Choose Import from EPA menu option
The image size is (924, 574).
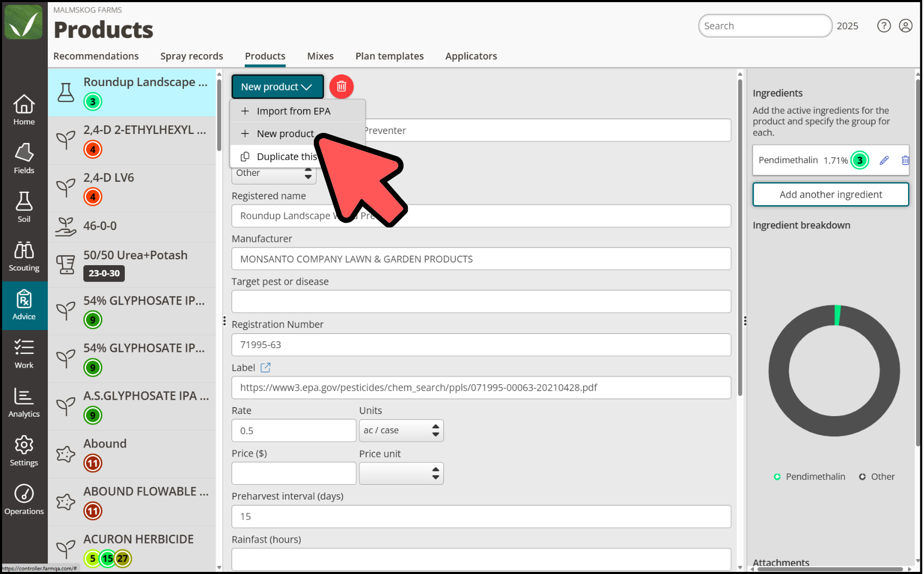[x=297, y=111]
